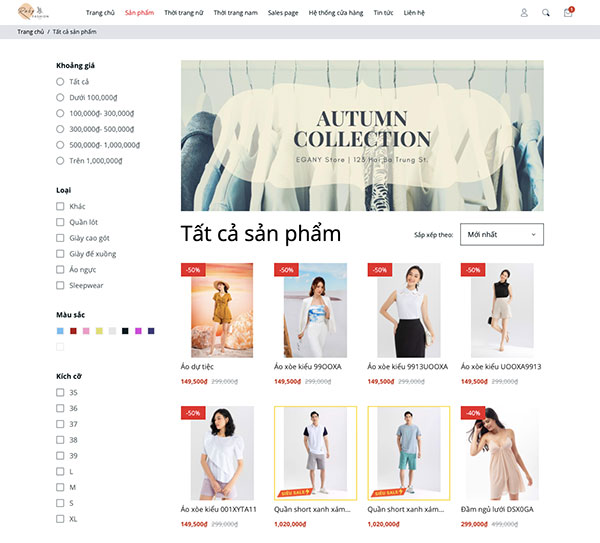Click the Autumn Collection banner
Viewport: 600px width, 543px height.
click(x=362, y=135)
